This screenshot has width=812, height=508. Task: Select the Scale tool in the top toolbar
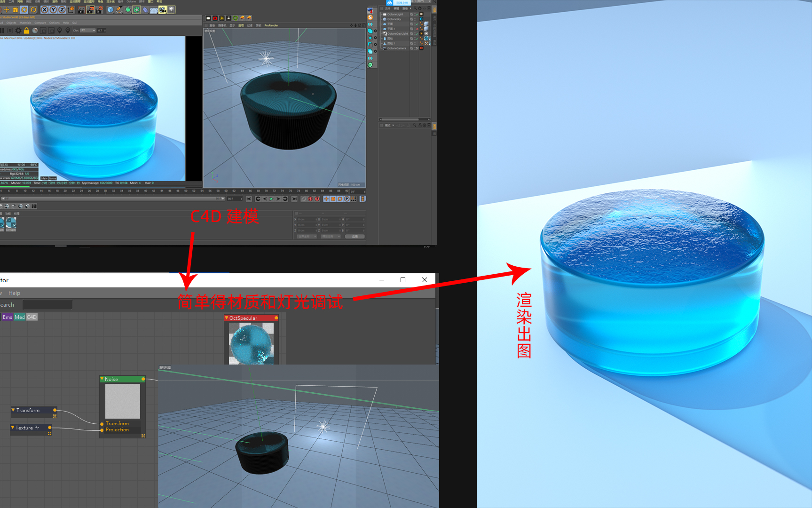coord(16,9)
